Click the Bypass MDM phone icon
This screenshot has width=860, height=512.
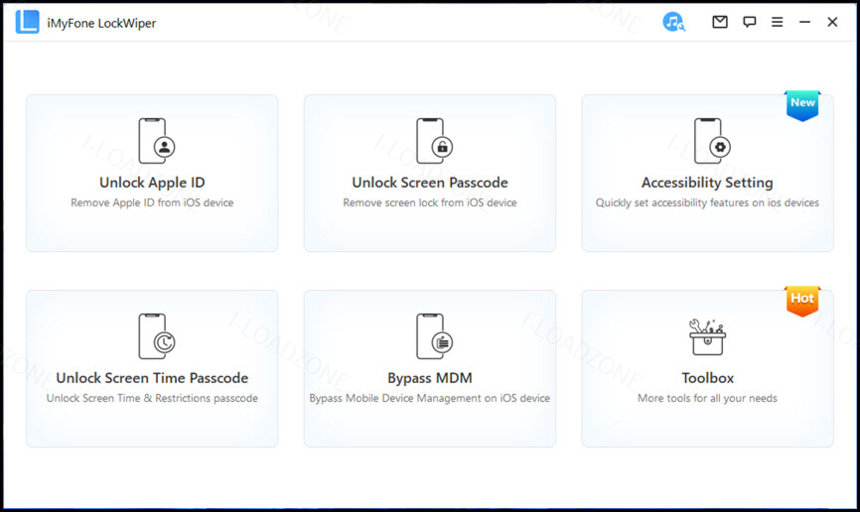434,337
